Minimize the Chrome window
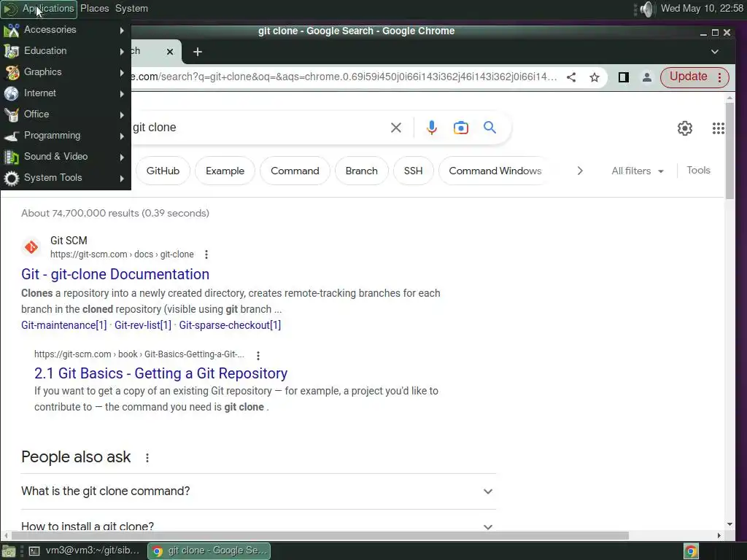Image resolution: width=747 pixels, height=560 pixels. pos(703,32)
